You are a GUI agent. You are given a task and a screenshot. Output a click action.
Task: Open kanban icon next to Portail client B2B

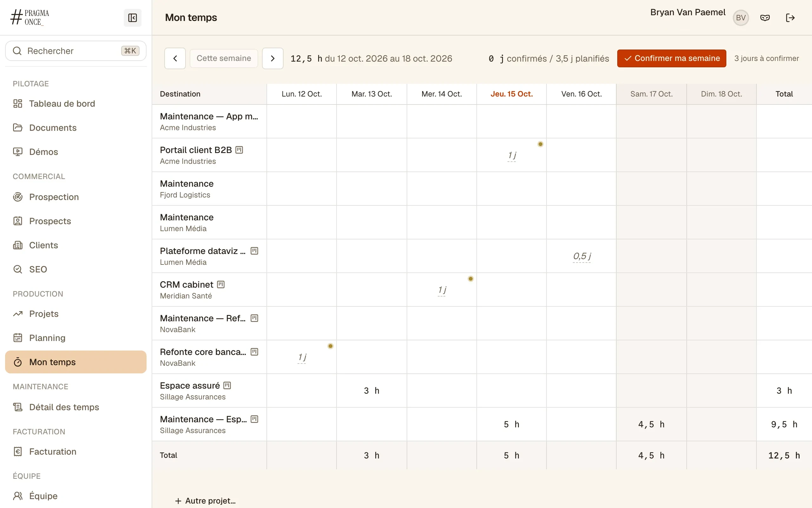click(x=239, y=150)
